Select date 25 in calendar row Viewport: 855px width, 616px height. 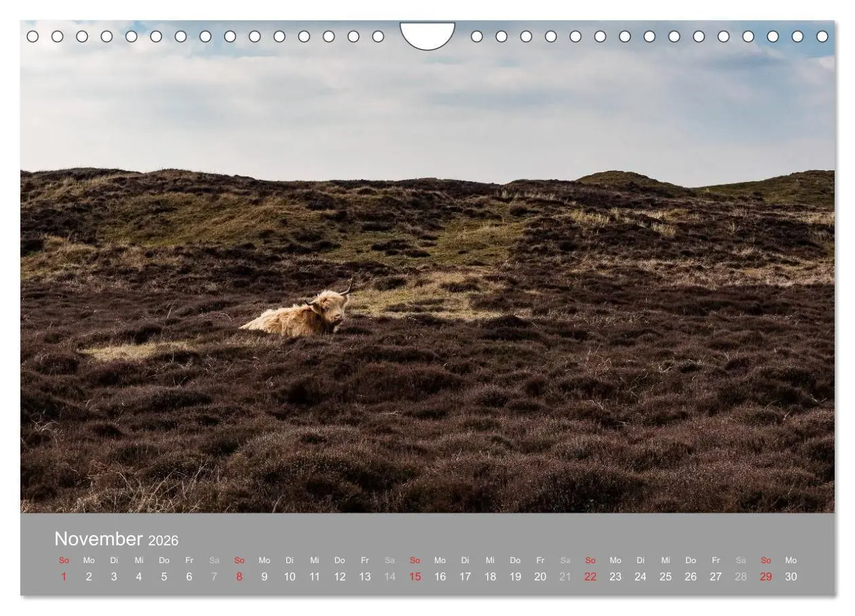[666, 577]
